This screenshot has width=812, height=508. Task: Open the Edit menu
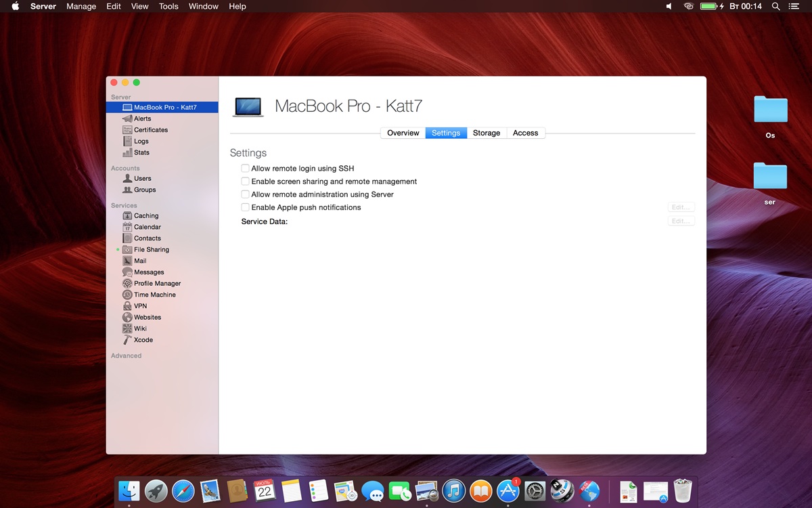[x=114, y=6]
